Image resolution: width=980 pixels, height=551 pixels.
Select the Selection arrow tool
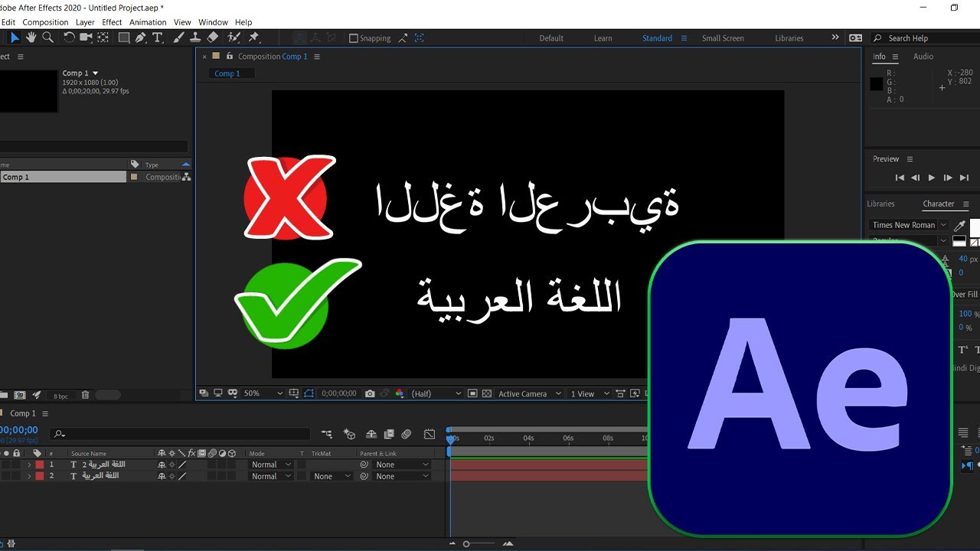coord(15,37)
